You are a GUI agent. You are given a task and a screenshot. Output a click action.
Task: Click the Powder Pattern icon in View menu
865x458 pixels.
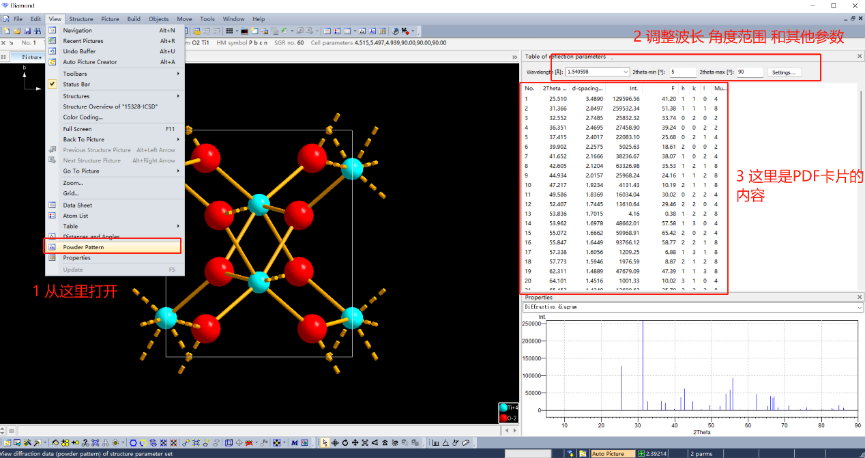53,246
